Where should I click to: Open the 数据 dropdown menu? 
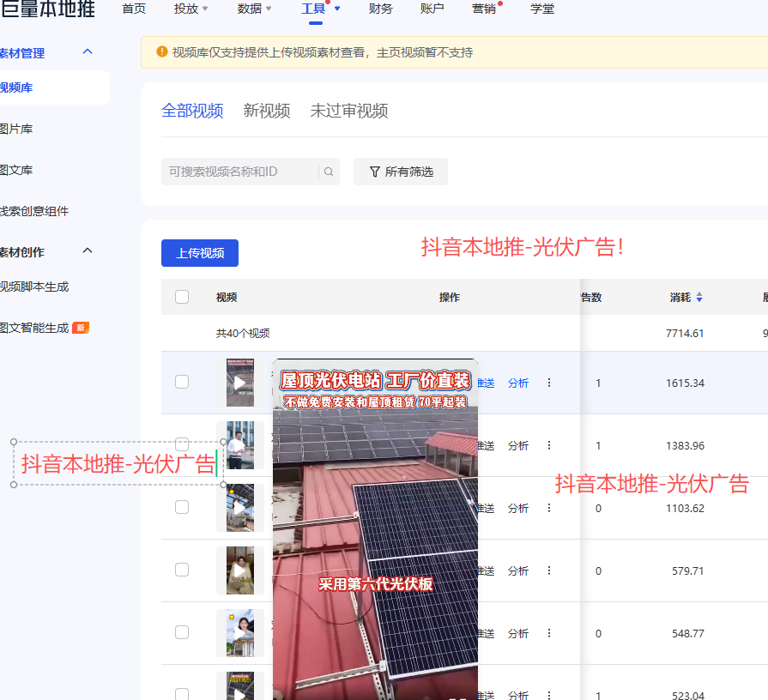254,9
